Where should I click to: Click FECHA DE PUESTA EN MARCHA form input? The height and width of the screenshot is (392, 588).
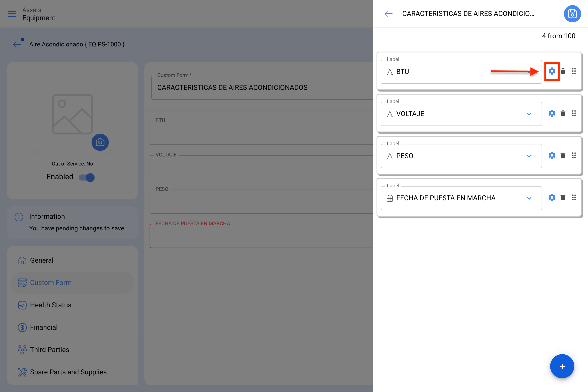[x=261, y=236]
